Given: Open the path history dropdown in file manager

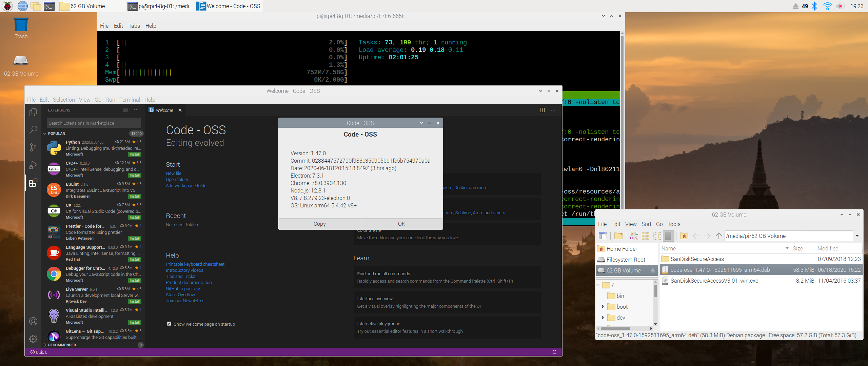Looking at the screenshot, I should pos(857,236).
